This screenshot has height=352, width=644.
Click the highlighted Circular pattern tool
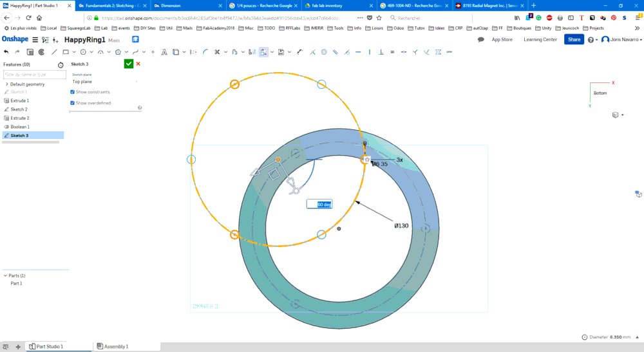click(x=263, y=52)
